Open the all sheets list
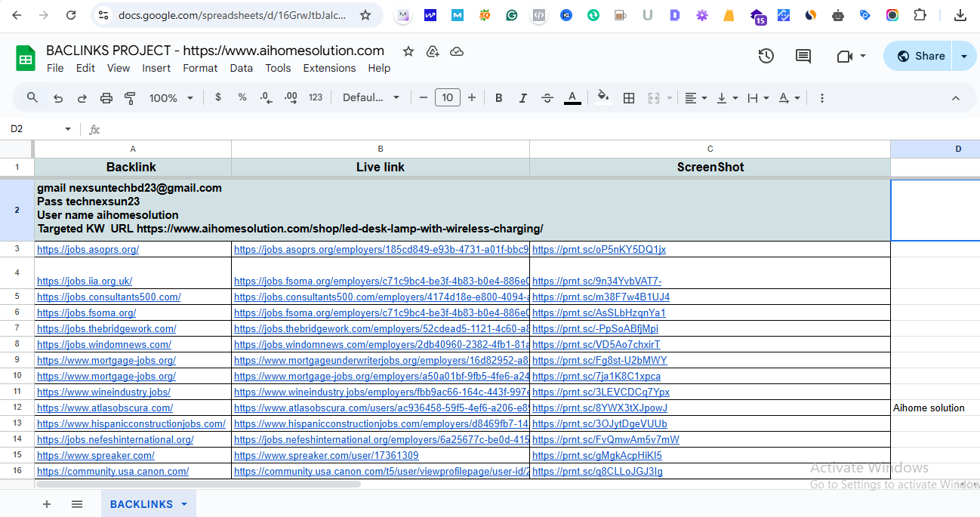 (77, 504)
